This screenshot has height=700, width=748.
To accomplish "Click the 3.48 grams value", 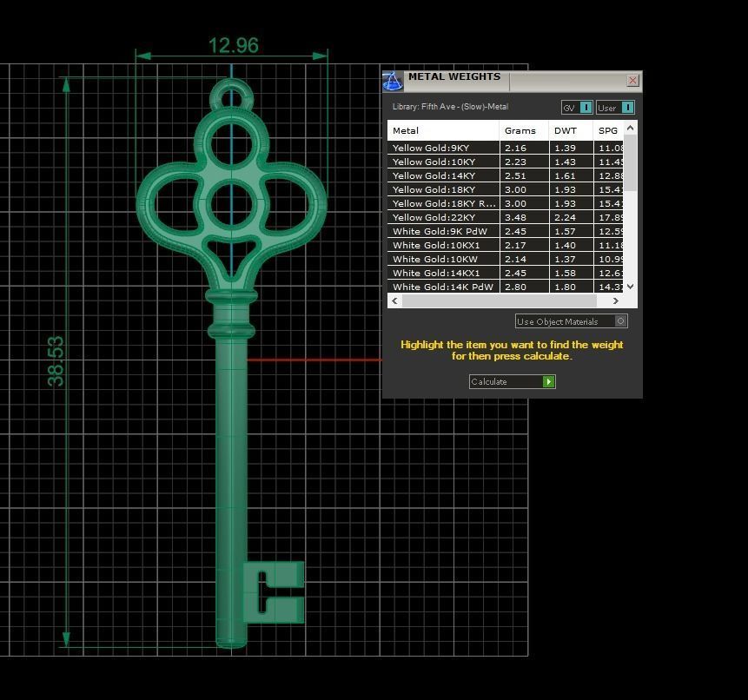I will point(515,217).
